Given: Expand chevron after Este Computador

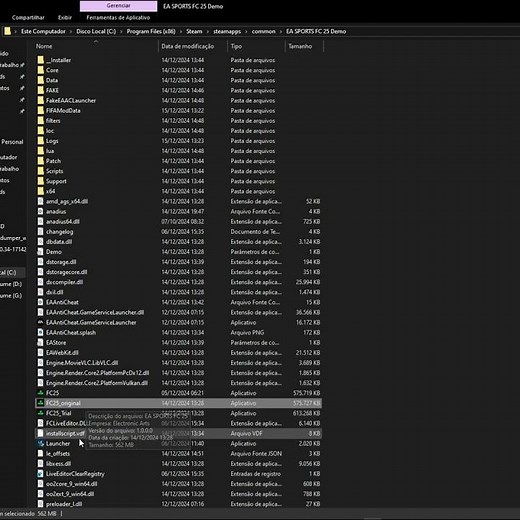Looking at the screenshot, I should (71, 32).
